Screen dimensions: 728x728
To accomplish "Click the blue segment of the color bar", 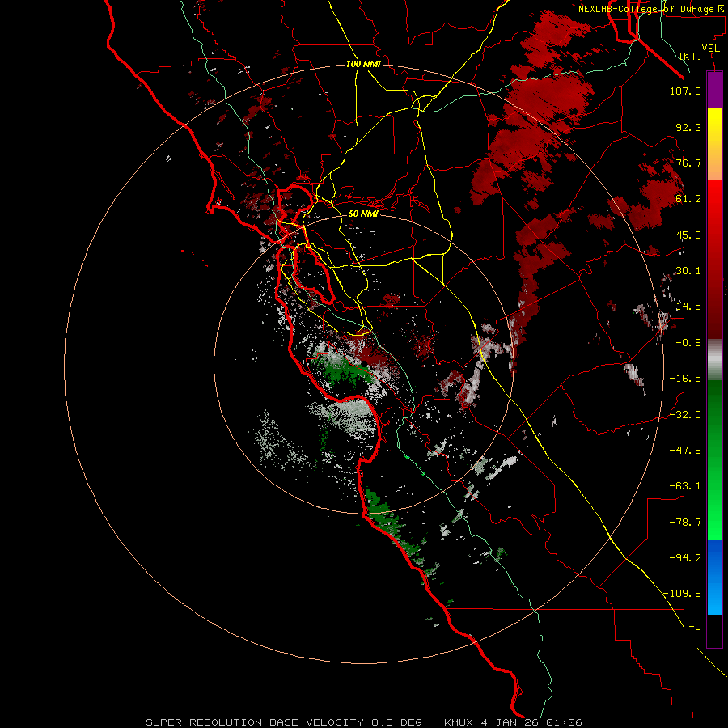I will click(x=714, y=577).
